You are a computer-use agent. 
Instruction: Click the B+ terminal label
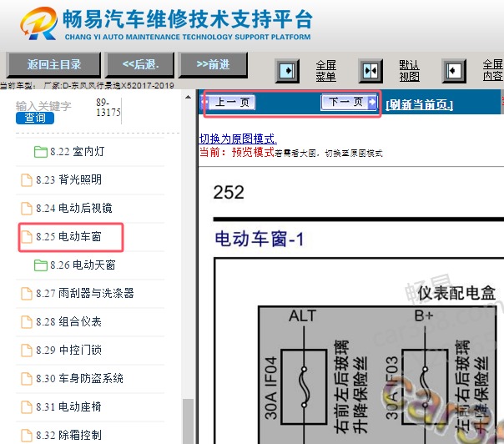tap(424, 315)
